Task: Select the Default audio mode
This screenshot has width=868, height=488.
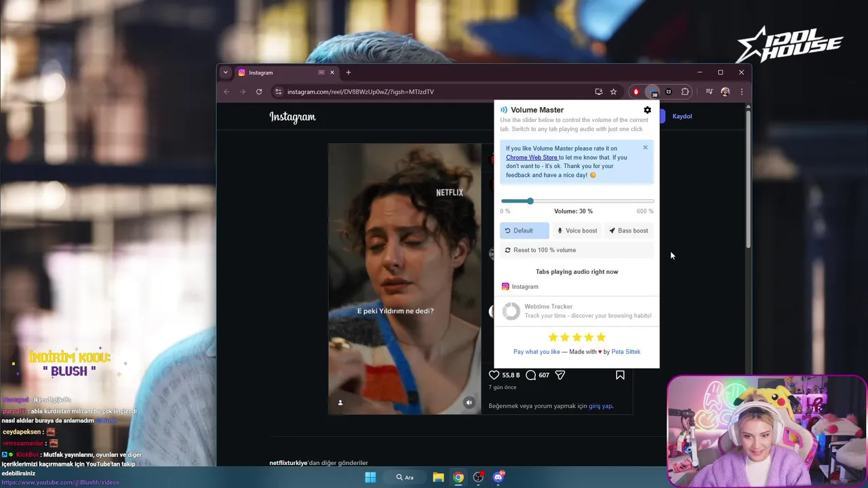Action: click(524, 230)
